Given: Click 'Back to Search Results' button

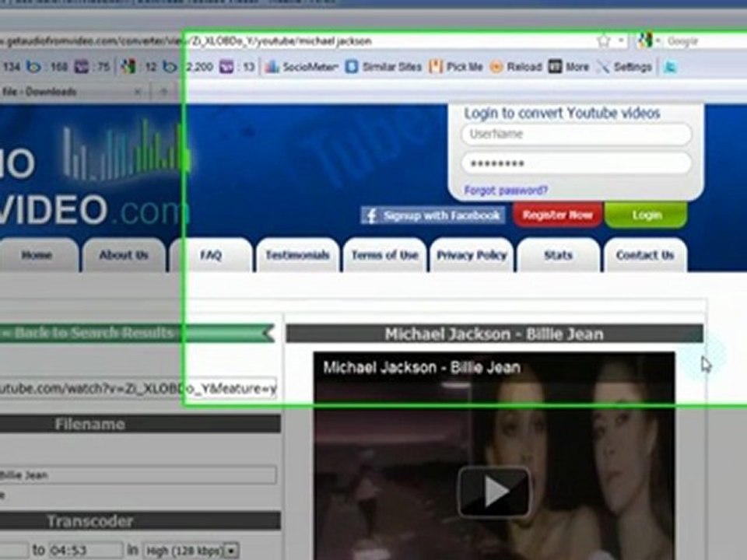Looking at the screenshot, I should (135, 333).
